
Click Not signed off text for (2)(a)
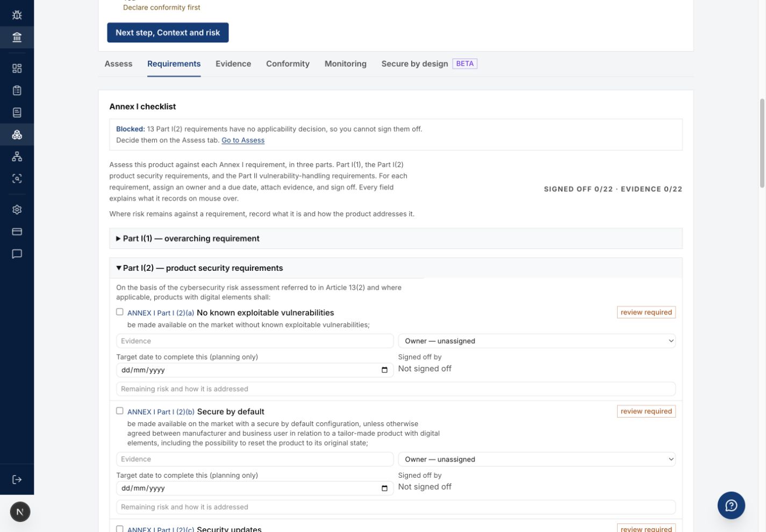(x=425, y=369)
